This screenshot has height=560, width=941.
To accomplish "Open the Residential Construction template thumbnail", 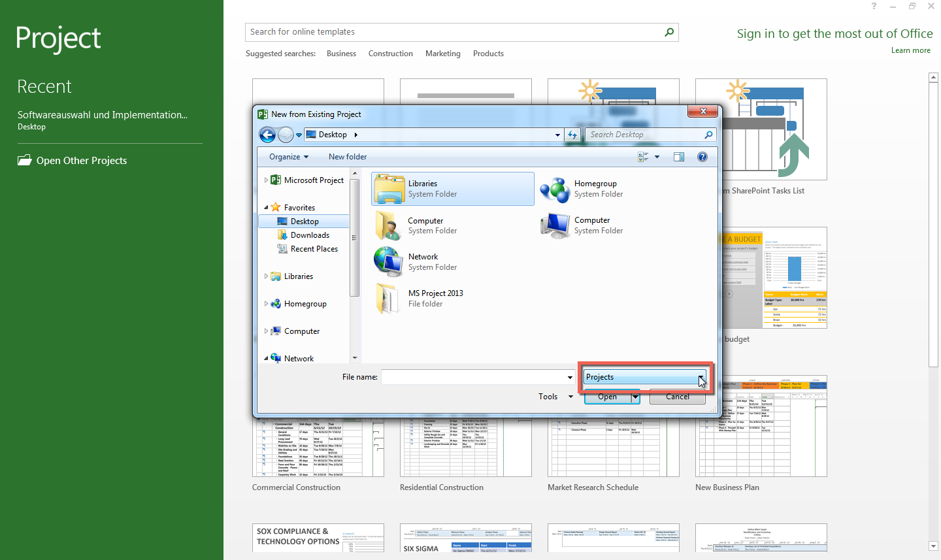I will pos(466,448).
